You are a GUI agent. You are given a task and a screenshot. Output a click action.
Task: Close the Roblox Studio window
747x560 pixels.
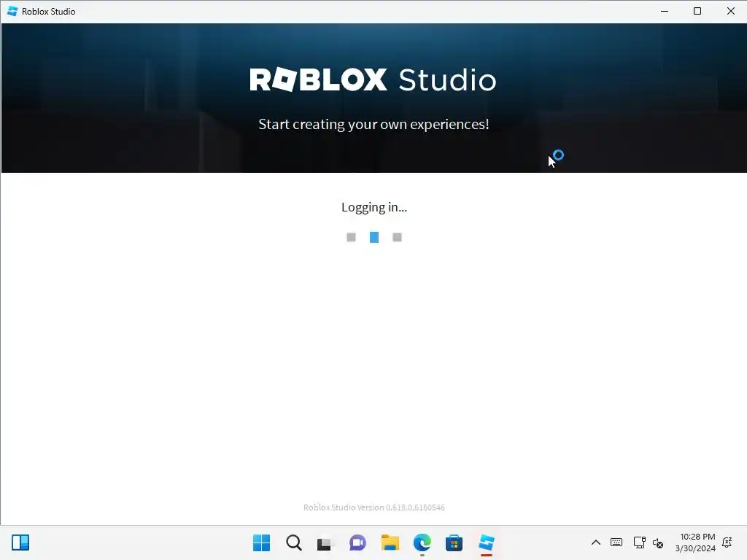(731, 11)
